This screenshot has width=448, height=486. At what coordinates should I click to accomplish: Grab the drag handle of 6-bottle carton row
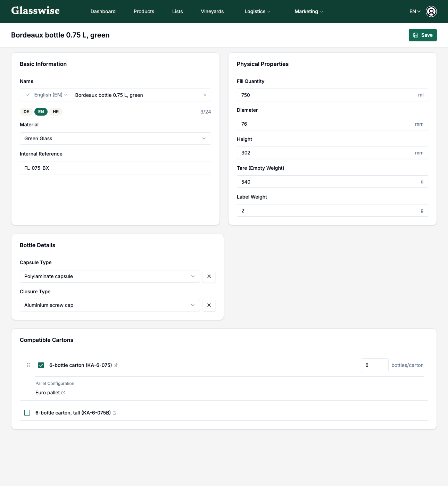(28, 365)
